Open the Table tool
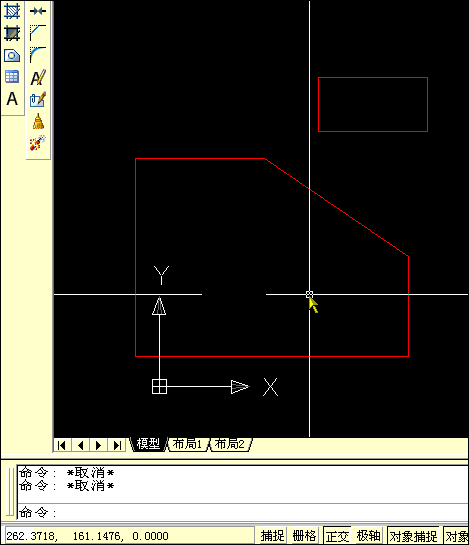Screen dimensions: 469x545 pos(12,77)
